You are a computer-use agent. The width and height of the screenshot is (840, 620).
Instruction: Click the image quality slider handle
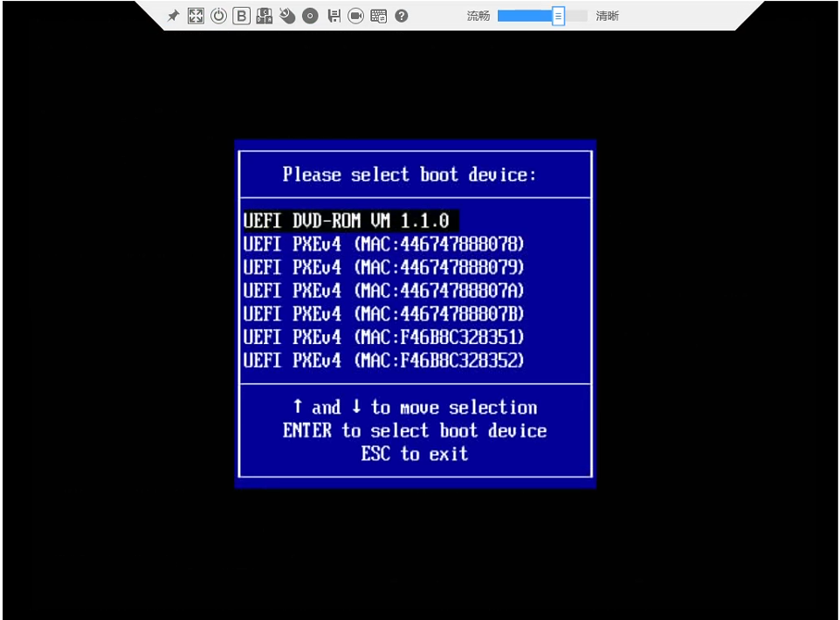pos(558,16)
